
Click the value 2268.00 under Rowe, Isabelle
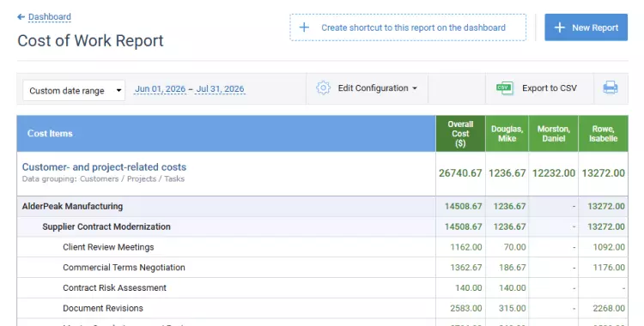609,308
